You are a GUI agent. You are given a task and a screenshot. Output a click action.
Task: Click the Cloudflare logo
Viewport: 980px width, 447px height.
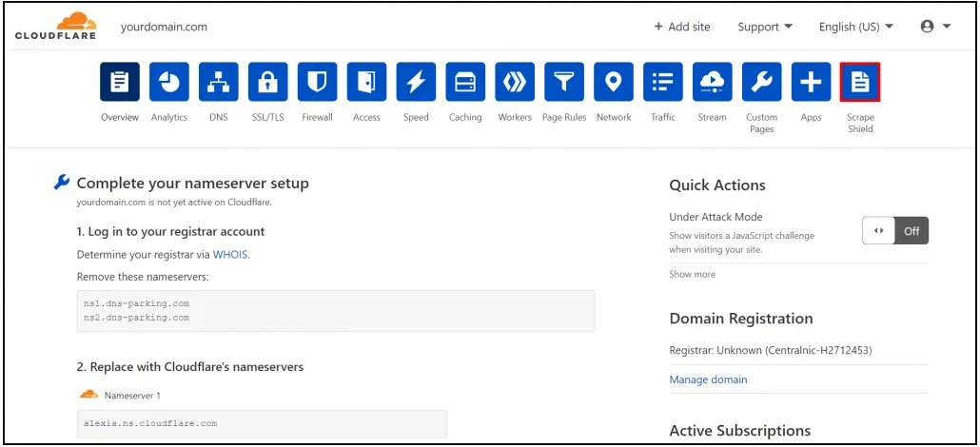[x=55, y=26]
